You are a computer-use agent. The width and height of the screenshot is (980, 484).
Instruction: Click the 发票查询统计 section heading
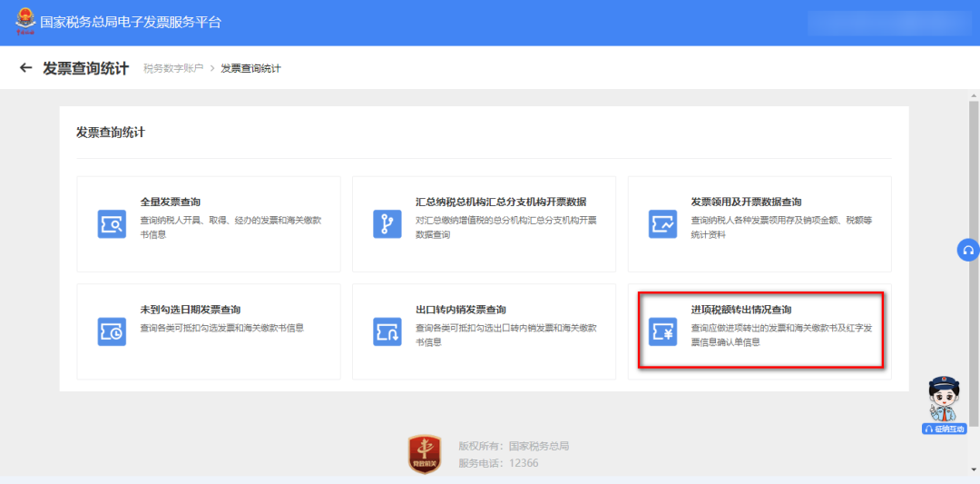(111, 132)
